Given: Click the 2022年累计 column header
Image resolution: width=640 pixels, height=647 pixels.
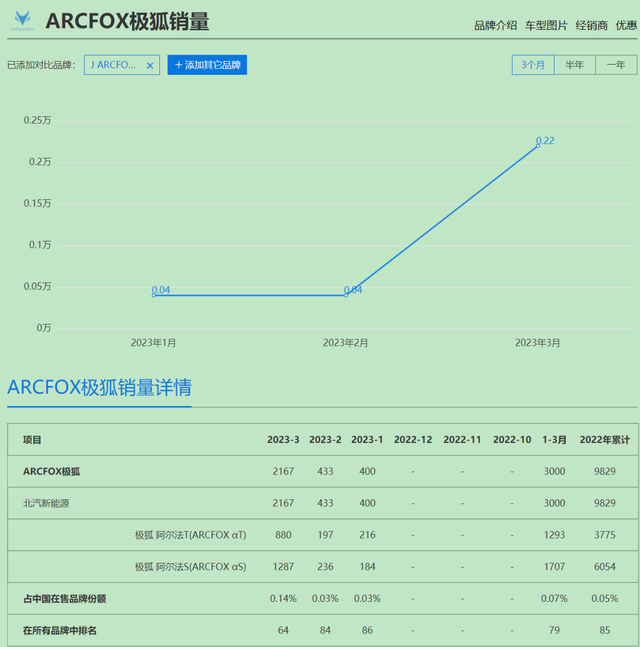Looking at the screenshot, I should [x=605, y=439].
